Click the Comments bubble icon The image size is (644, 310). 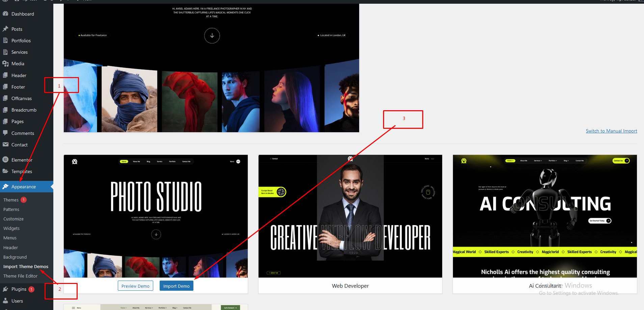coord(5,133)
